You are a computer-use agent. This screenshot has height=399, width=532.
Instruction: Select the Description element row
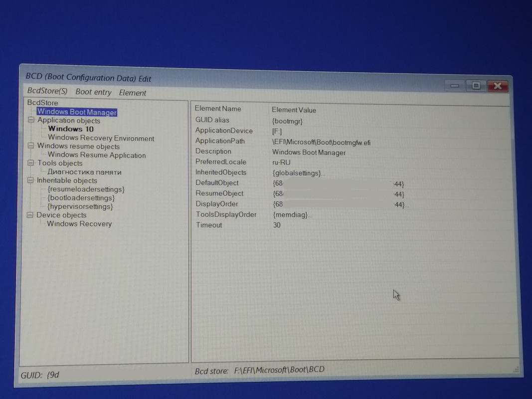coord(351,152)
